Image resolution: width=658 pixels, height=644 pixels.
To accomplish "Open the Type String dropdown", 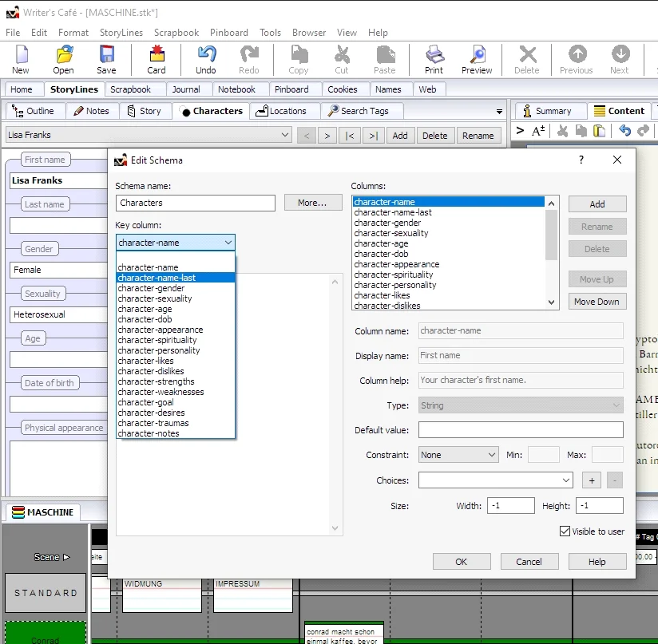I will tap(521, 405).
